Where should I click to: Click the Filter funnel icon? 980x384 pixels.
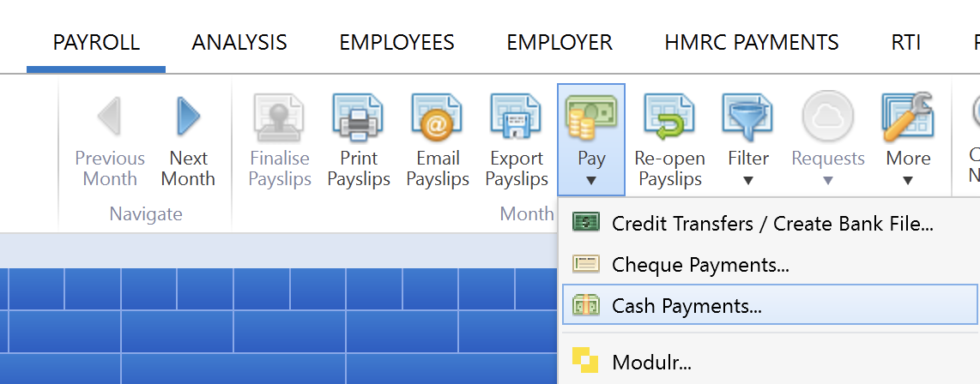click(748, 117)
